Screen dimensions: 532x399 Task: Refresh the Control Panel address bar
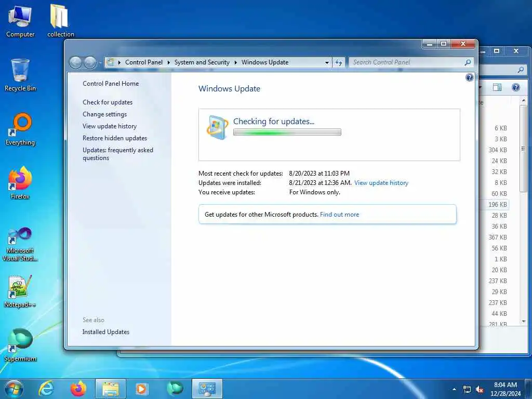click(x=339, y=62)
